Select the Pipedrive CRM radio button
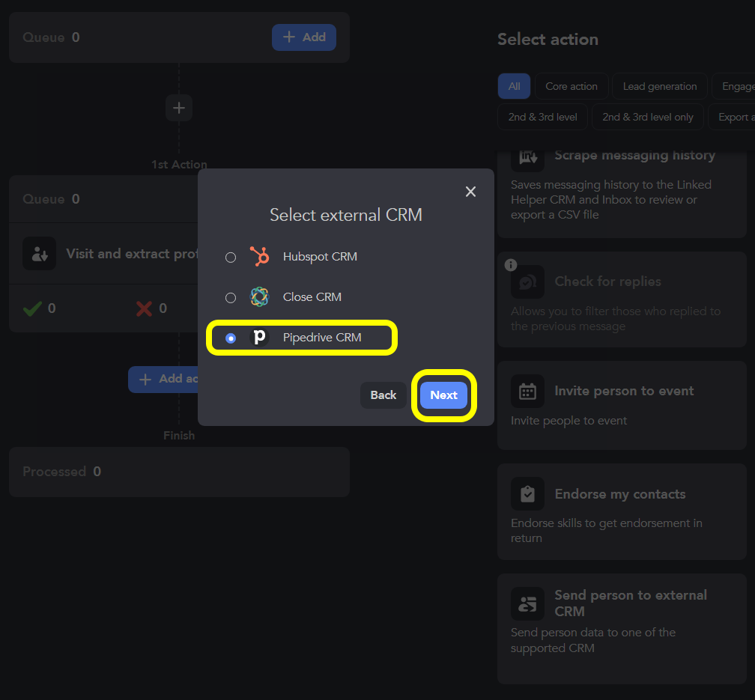Screen dimensions: 755x700 tap(231, 338)
